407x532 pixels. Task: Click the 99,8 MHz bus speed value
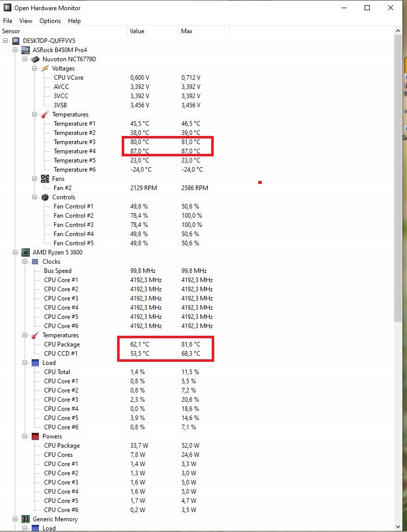point(143,271)
